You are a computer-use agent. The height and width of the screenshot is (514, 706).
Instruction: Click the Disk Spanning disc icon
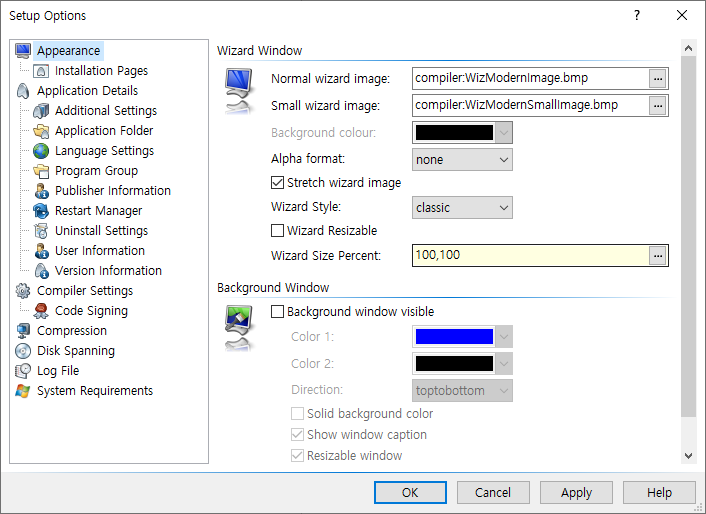coord(23,351)
